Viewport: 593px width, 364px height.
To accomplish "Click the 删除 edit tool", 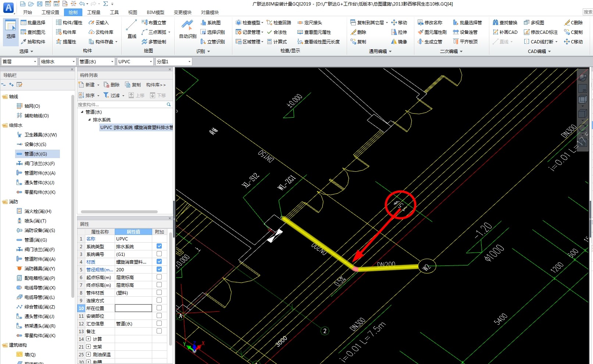I will (x=358, y=32).
